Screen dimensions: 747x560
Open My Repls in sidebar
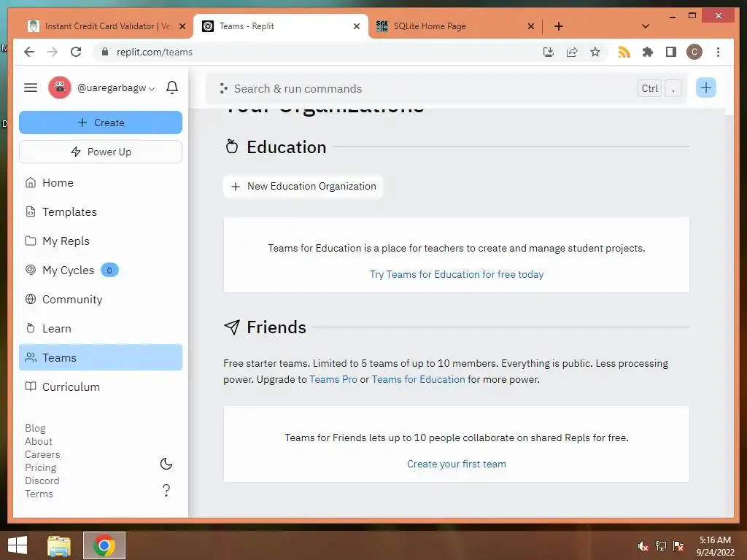coord(101,241)
